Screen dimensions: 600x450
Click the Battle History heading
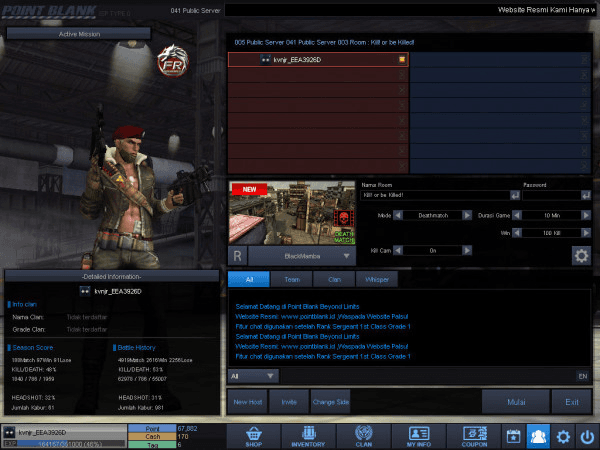coord(136,347)
